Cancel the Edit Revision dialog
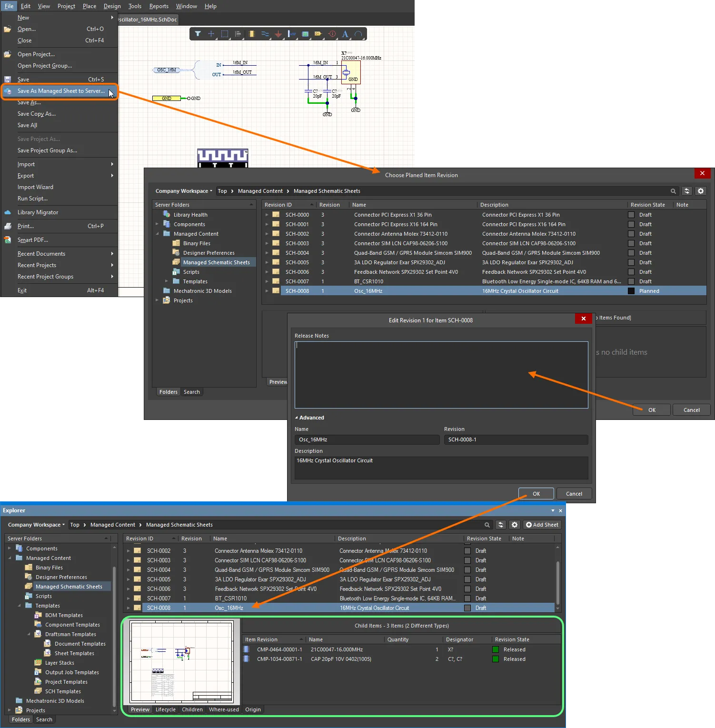The width and height of the screenshot is (715, 728). pyautogui.click(x=574, y=494)
